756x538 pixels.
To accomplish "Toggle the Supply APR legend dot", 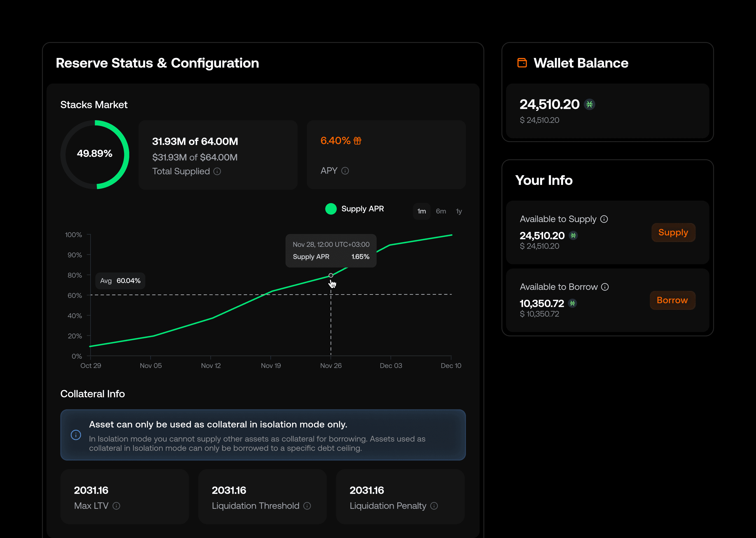I will [331, 209].
